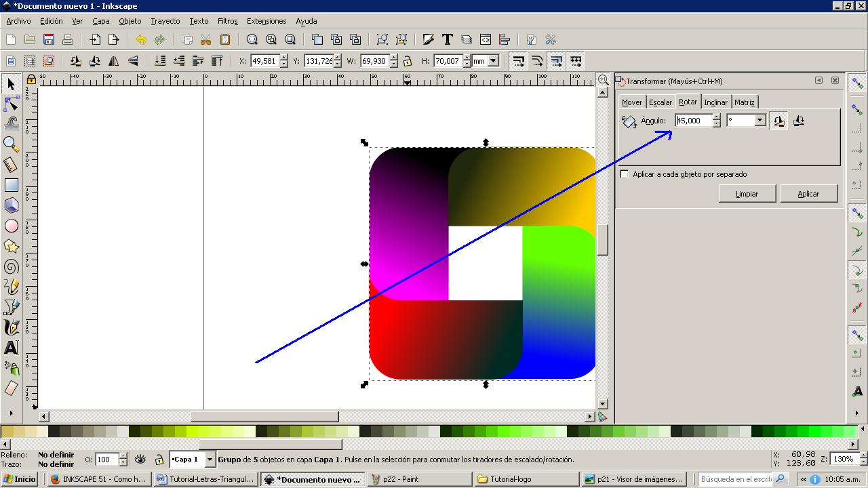Select the Ellipse circle tool
This screenshot has height=488, width=868.
11,226
